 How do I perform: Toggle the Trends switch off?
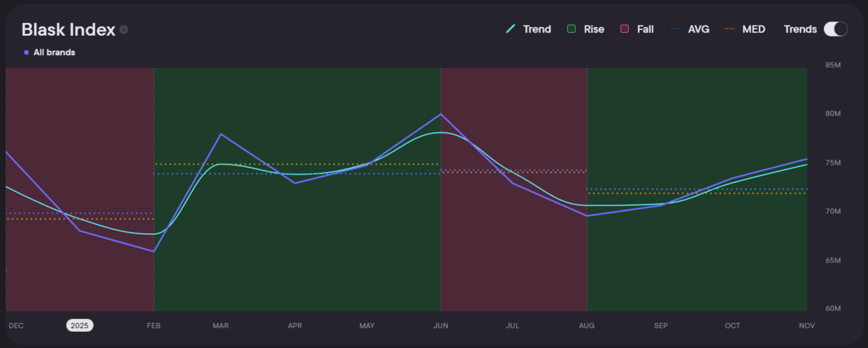835,29
